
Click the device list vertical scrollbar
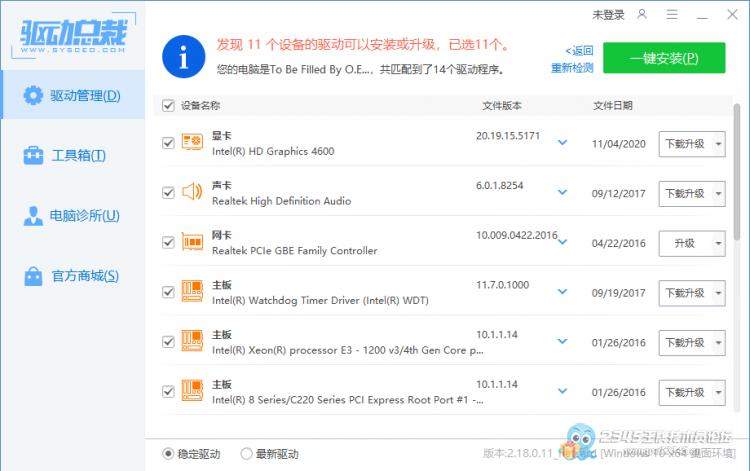pyautogui.click(x=737, y=171)
